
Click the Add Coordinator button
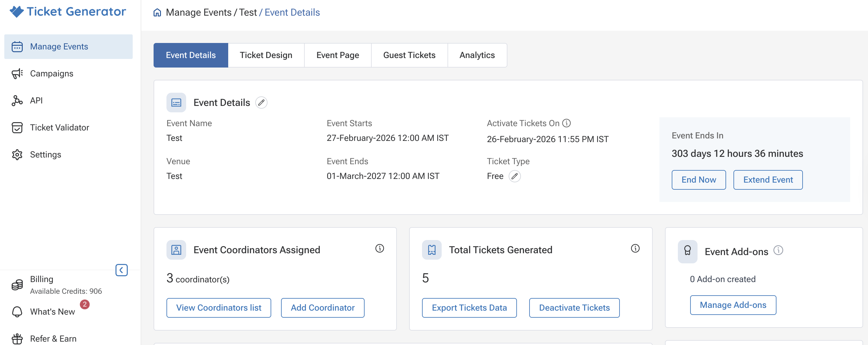point(323,308)
